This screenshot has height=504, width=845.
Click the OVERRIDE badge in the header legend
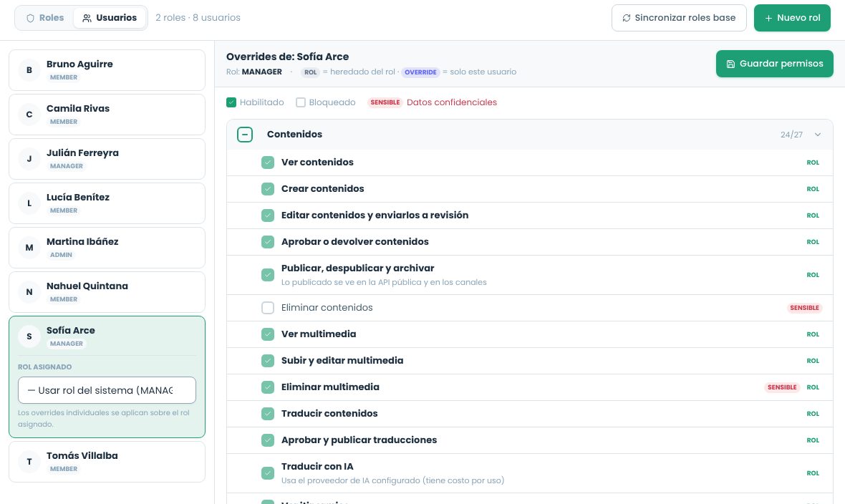click(420, 72)
